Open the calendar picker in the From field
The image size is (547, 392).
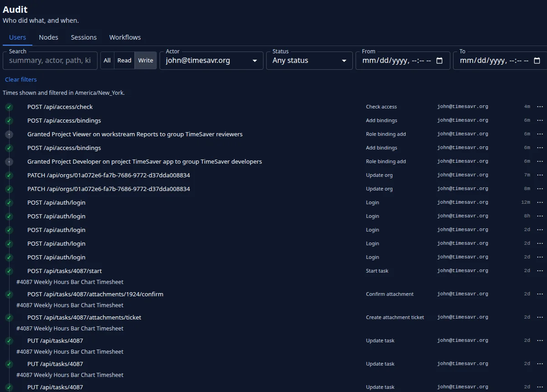click(439, 61)
